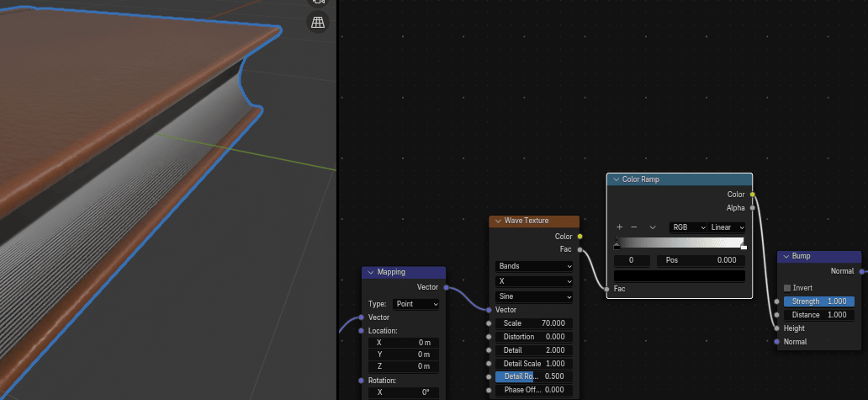Open the Bands wave type dropdown
Screen dimensions: 868x400
coord(534,266)
